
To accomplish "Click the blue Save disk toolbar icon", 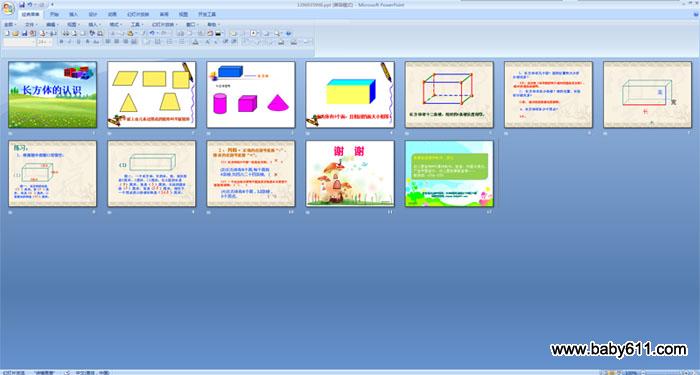I will tap(25, 33).
